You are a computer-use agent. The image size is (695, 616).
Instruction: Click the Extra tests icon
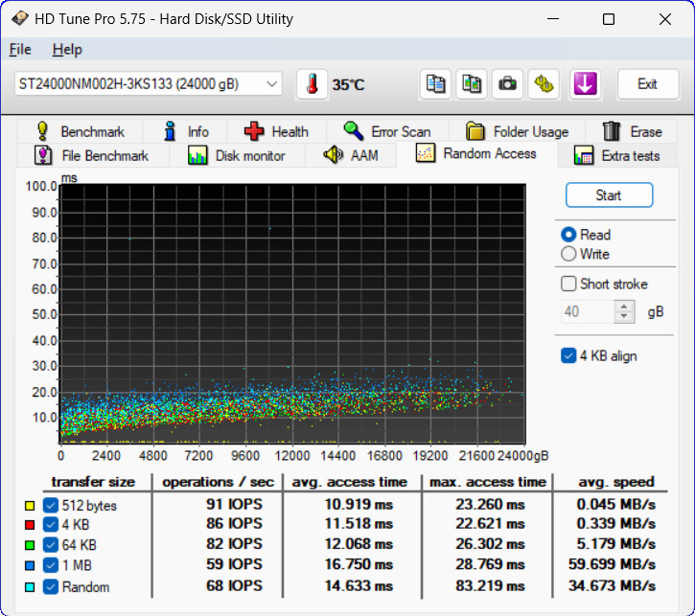[584, 155]
